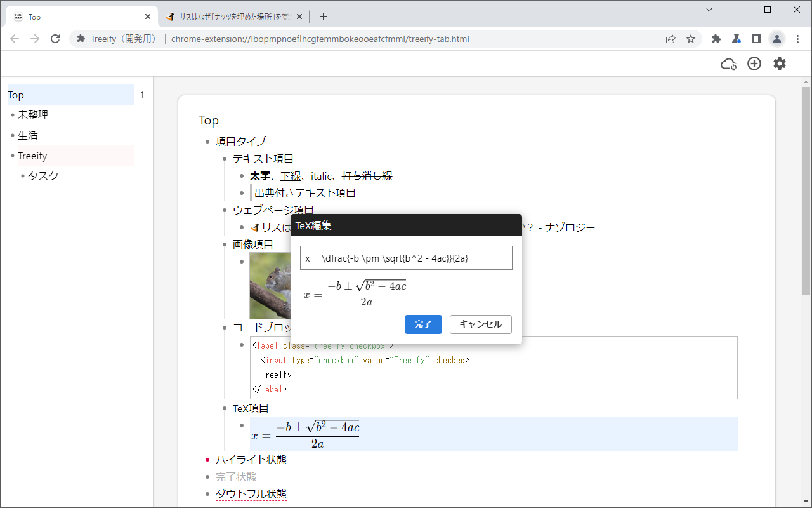
Task: Select タスク in the sidebar
Action: (43, 176)
